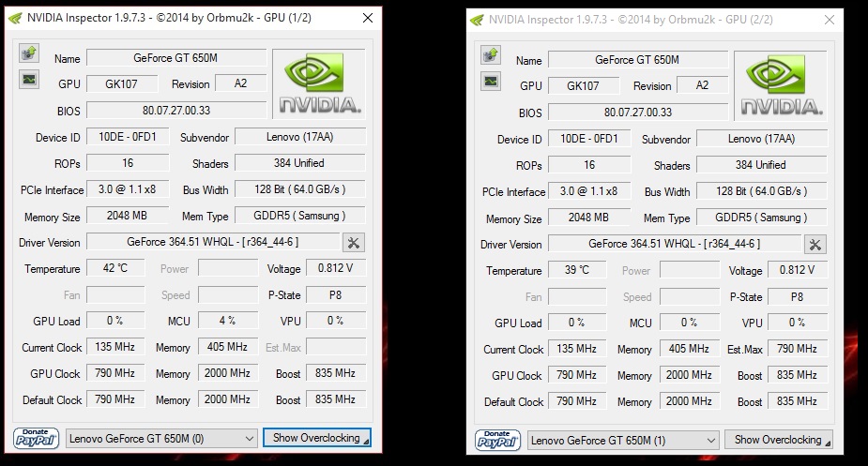Click the Est.Max 790 MHz value in GPU (2/2) window
The height and width of the screenshot is (466, 868).
[x=797, y=349]
